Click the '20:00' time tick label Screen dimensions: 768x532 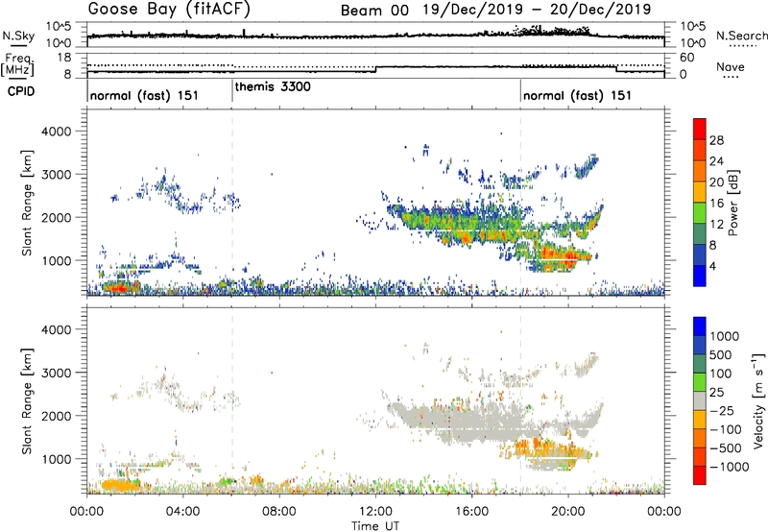point(568,512)
